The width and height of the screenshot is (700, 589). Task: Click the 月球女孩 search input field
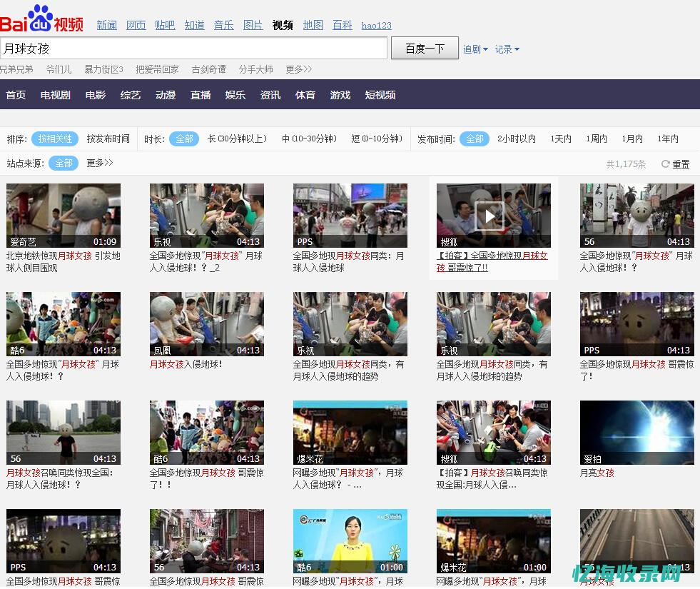coord(193,49)
